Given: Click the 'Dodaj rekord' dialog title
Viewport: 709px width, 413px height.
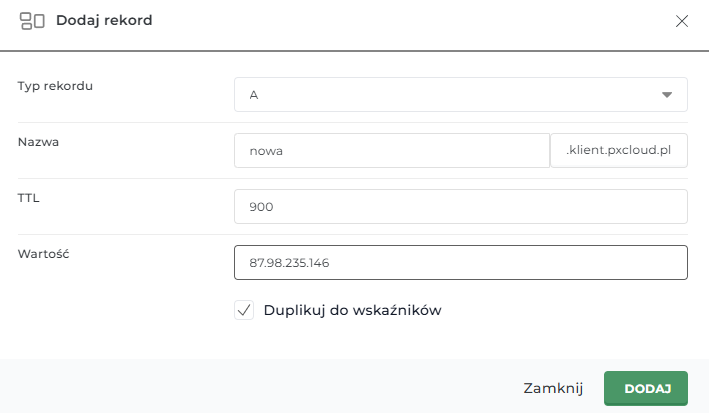Looking at the screenshot, I should click(x=105, y=20).
